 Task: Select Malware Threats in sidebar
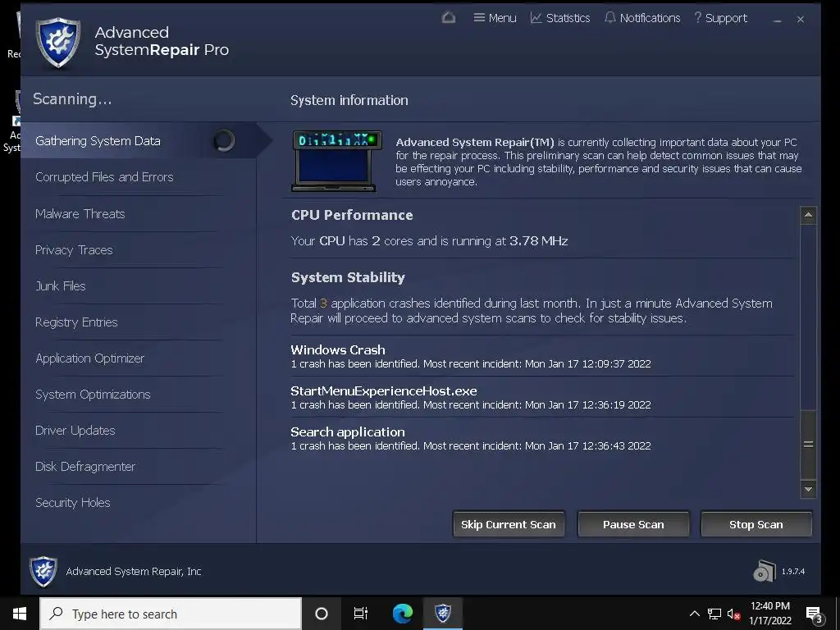click(80, 214)
